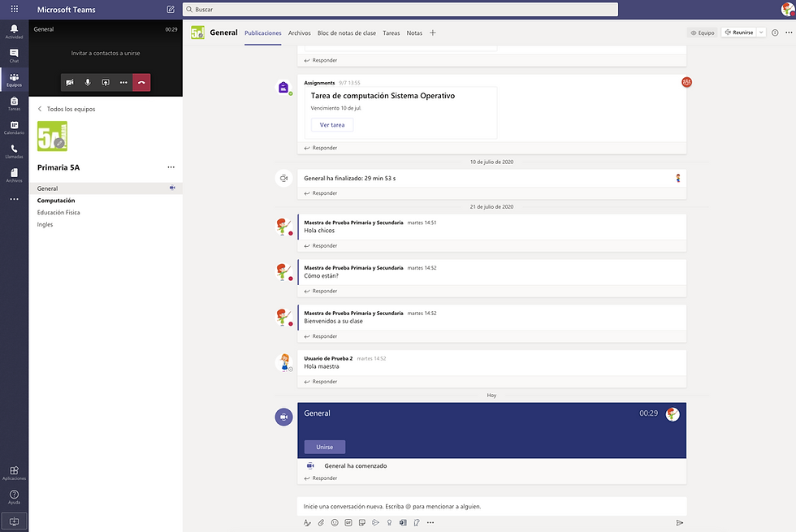The height and width of the screenshot is (532, 796).
Task: Click Ver tarea on the assignment card
Action: 332,125
